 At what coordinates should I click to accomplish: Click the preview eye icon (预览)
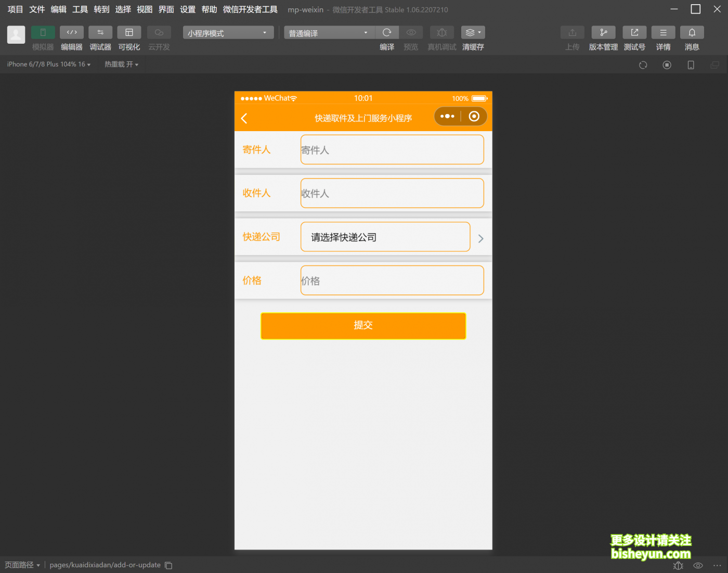tap(411, 32)
